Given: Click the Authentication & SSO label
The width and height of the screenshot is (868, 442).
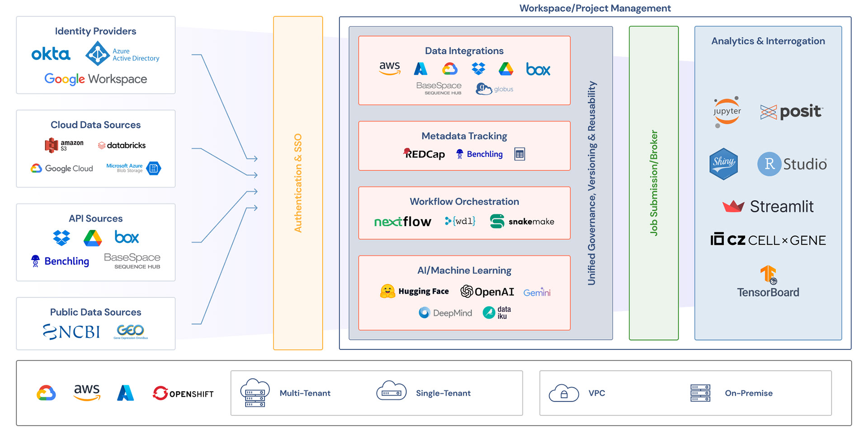Looking at the screenshot, I should pyautogui.click(x=298, y=183).
